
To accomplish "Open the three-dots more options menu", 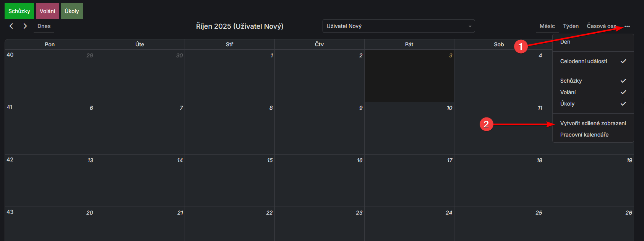I will pyautogui.click(x=627, y=26).
